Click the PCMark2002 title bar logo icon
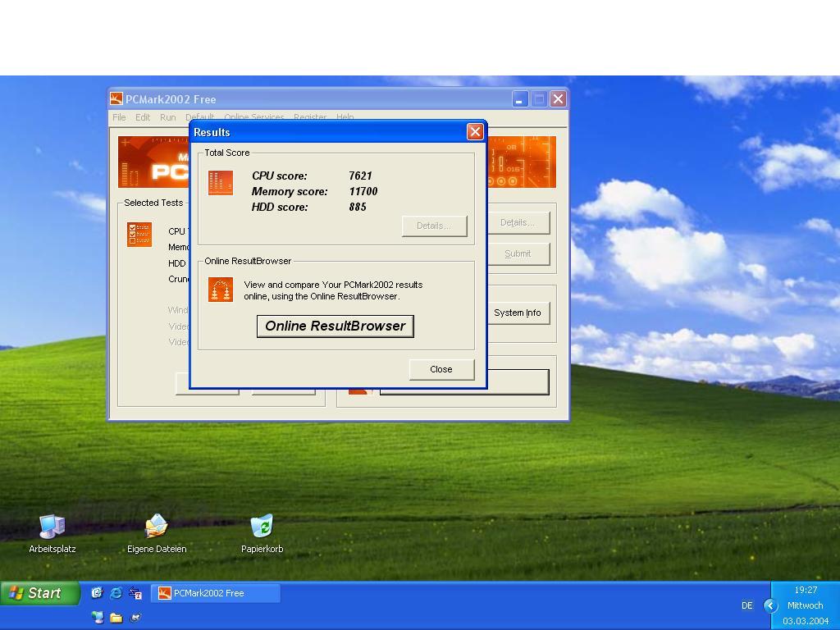Screen dimensions: 840x630 116,98
